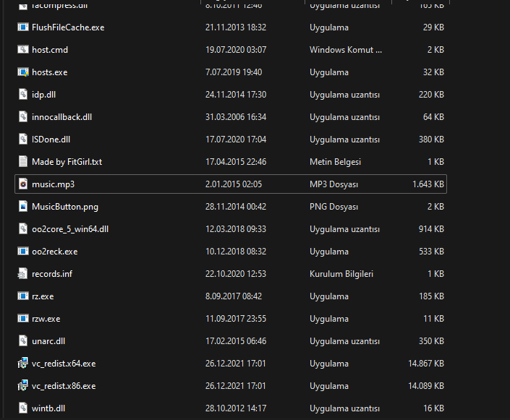
Task: Click the vc_redist.x86.exe installer icon
Action: click(23, 386)
